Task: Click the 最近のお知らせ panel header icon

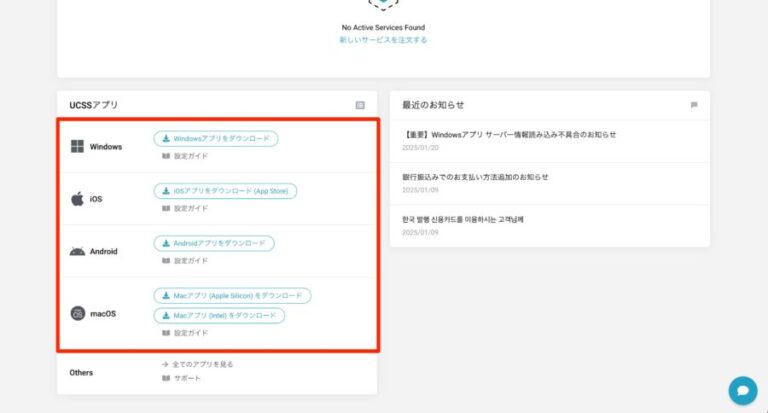Action: (693, 105)
